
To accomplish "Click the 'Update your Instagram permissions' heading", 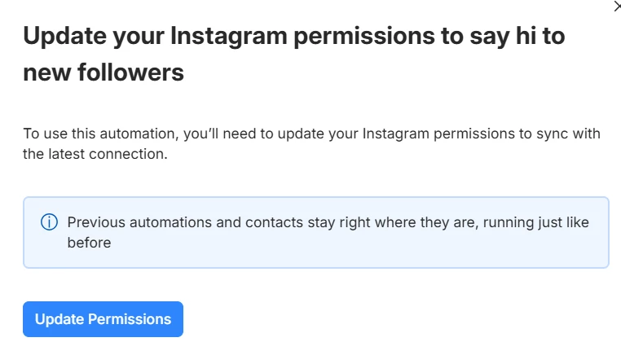I will point(294,54).
